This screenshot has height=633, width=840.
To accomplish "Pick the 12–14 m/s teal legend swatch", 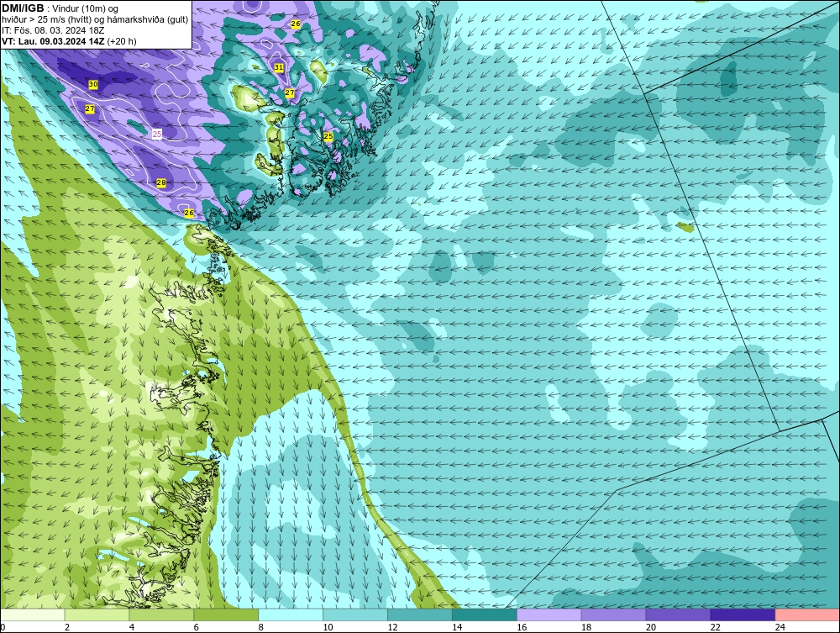I will pos(419,615).
